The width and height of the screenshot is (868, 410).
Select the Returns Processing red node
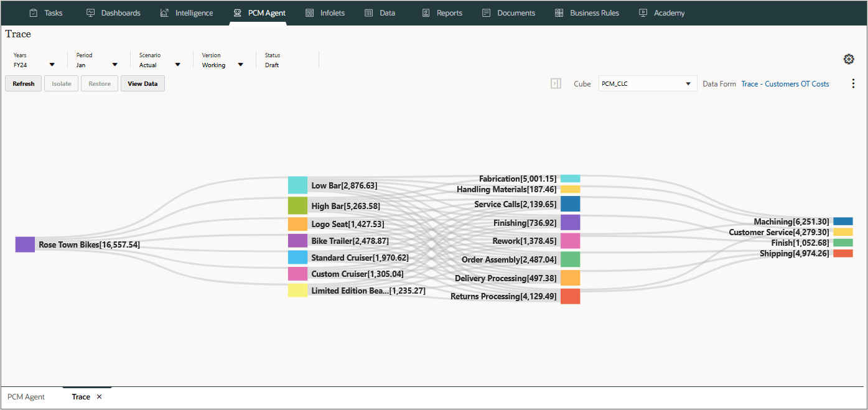pyautogui.click(x=570, y=296)
